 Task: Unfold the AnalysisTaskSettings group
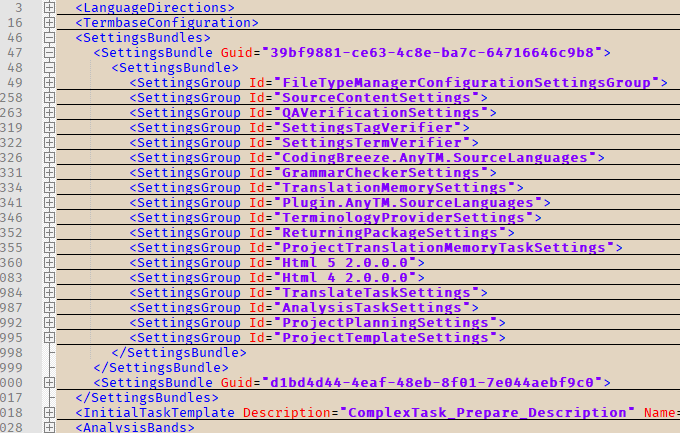point(50,307)
